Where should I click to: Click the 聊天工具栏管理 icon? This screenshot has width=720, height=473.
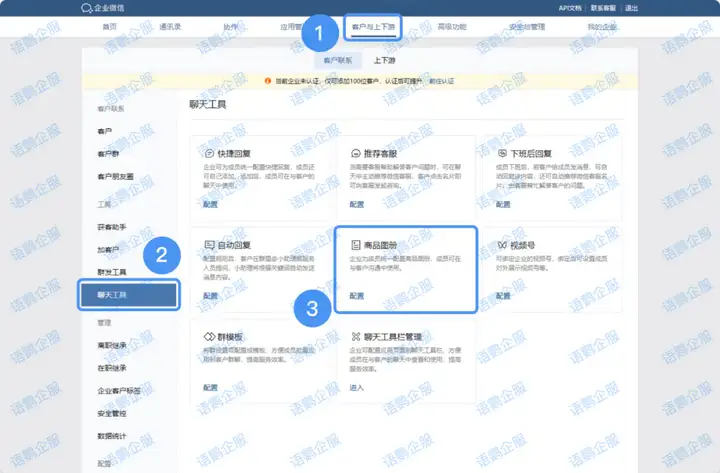click(356, 336)
